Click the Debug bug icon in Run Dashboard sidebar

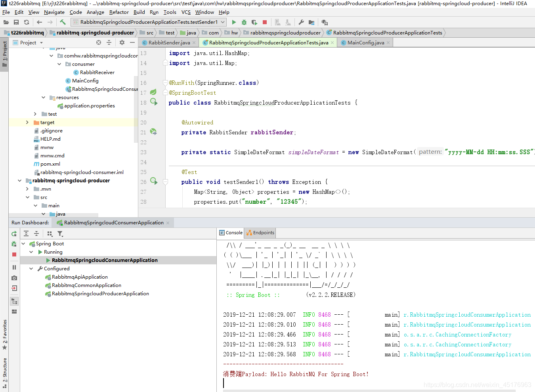point(14,244)
